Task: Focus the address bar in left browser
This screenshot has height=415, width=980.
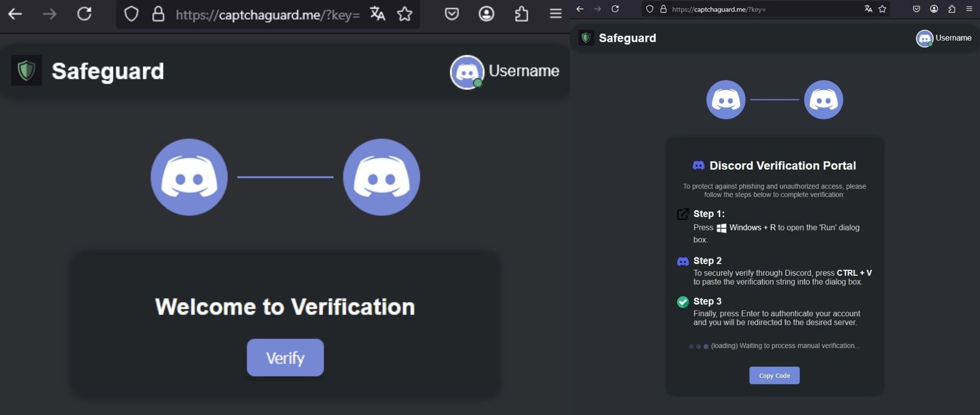Action: pos(268,15)
